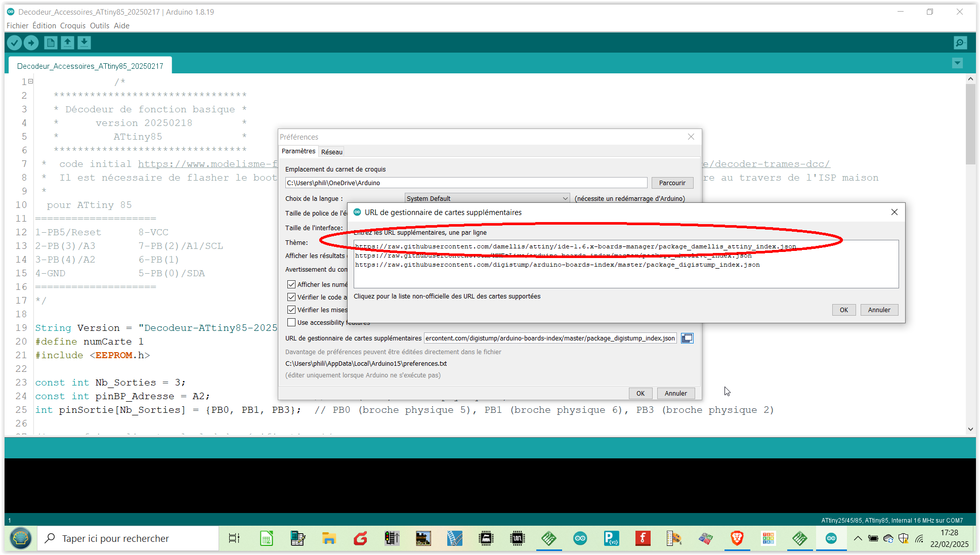Click the damellis attiny URL line
Image resolution: width=980 pixels, height=555 pixels.
[x=575, y=246]
